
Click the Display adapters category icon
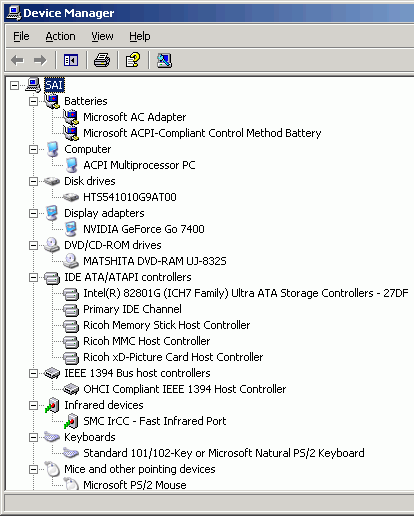coord(52,213)
